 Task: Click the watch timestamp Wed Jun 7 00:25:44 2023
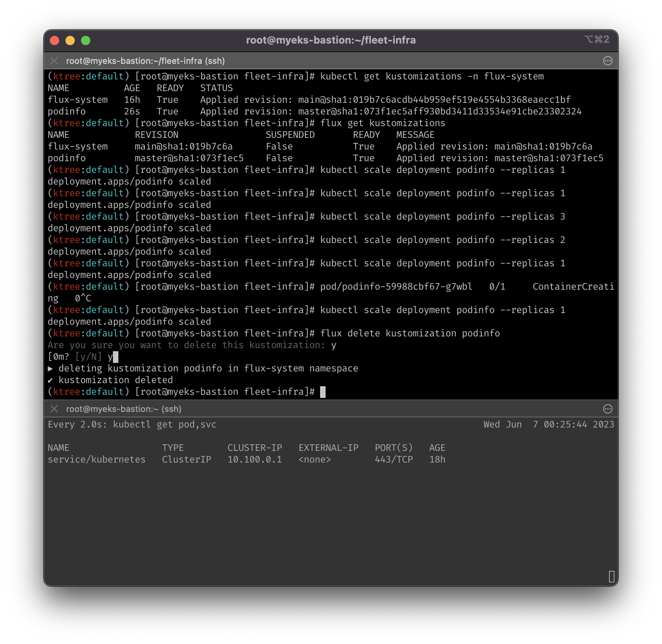pos(549,424)
